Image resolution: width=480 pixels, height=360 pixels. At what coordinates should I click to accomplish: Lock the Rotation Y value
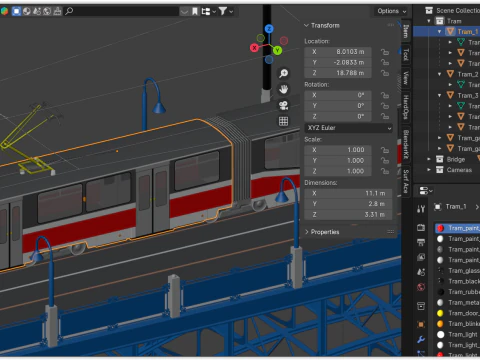click(385, 106)
